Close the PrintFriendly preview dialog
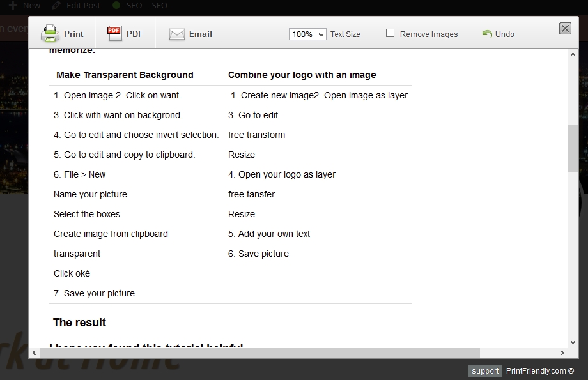Viewport: 588px width, 380px height. (x=565, y=28)
